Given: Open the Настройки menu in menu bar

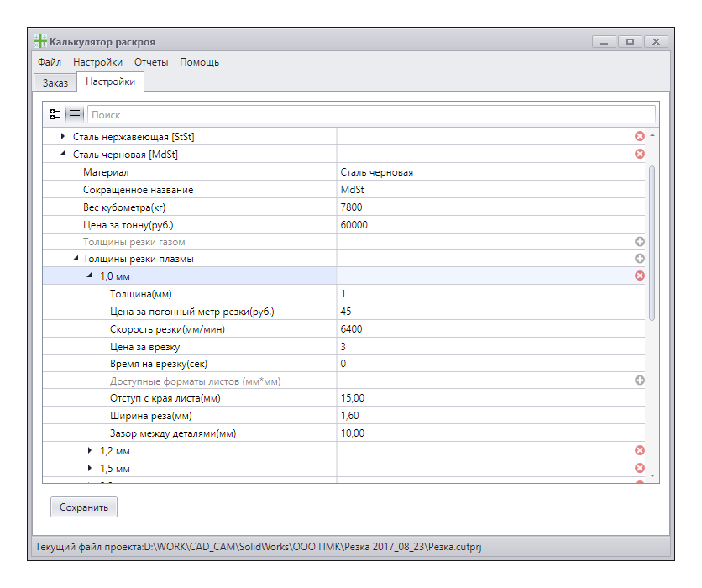Looking at the screenshot, I should [x=97, y=62].
